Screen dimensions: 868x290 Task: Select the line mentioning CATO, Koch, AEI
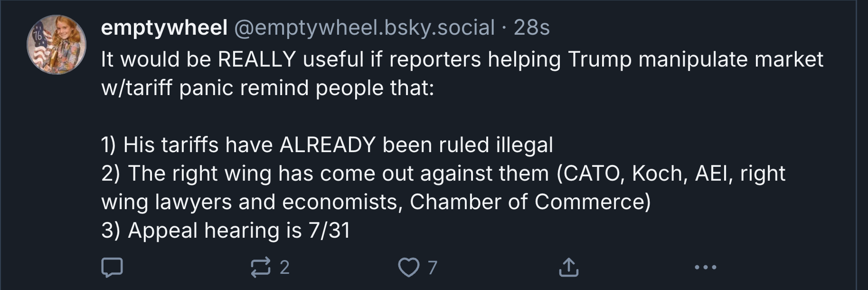[x=443, y=174]
